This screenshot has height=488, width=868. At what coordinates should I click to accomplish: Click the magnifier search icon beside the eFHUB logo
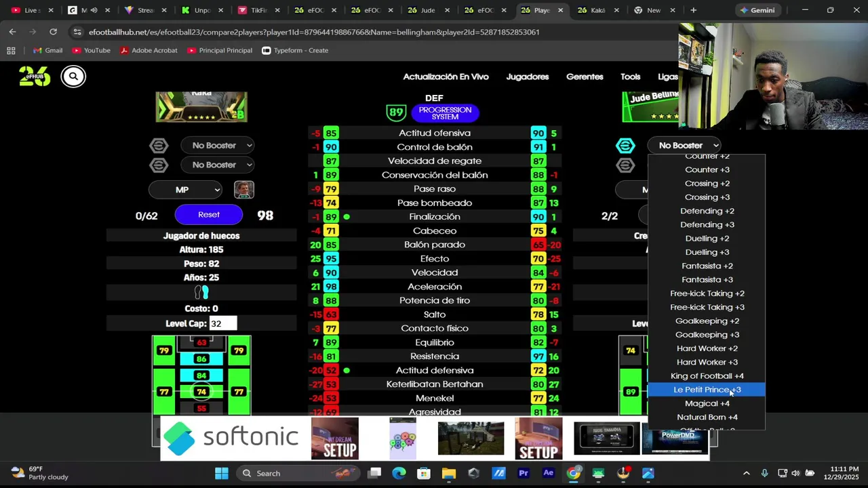tap(73, 77)
